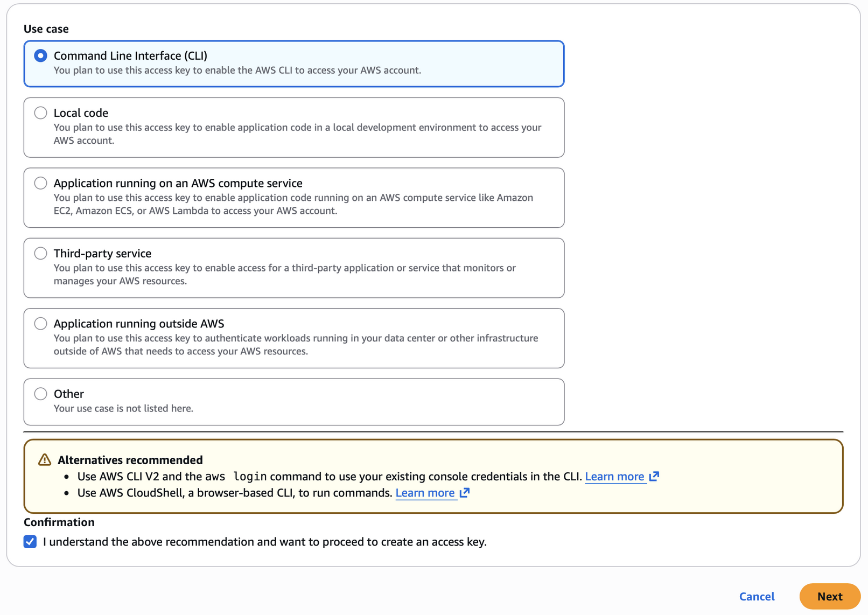Click the warning triangle icon beside Alternatives recommended
This screenshot has height=615, width=868.
point(45,460)
